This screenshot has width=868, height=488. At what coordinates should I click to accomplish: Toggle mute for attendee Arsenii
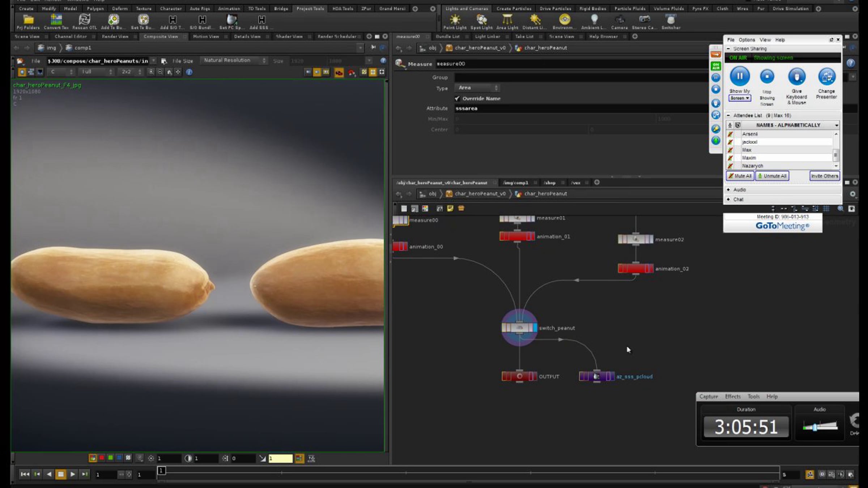730,134
